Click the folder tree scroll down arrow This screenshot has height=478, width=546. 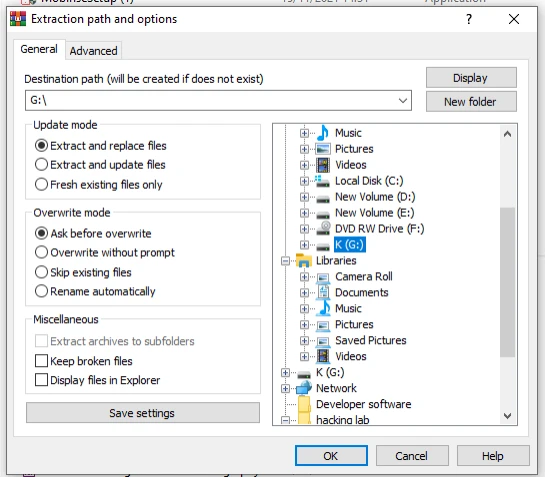[x=507, y=416]
